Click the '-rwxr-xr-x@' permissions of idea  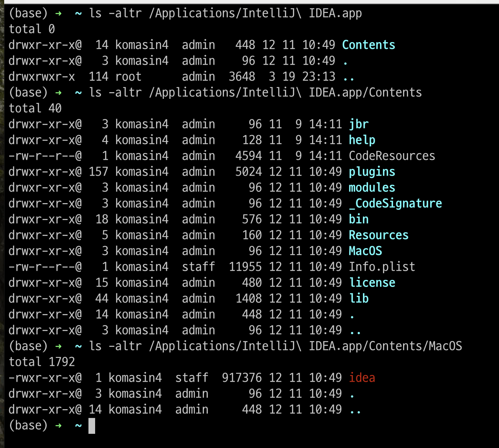[x=45, y=378]
